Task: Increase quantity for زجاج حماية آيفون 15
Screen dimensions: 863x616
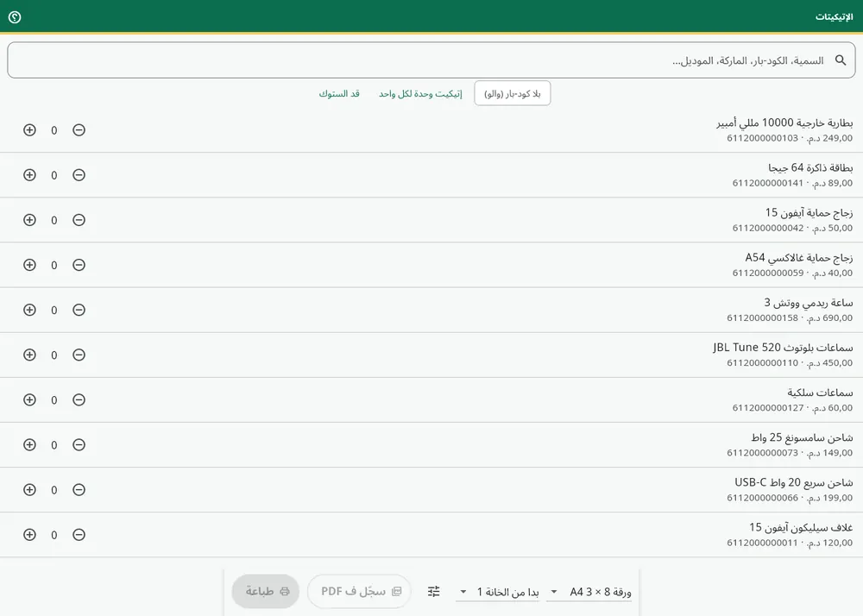Action: coord(29,220)
